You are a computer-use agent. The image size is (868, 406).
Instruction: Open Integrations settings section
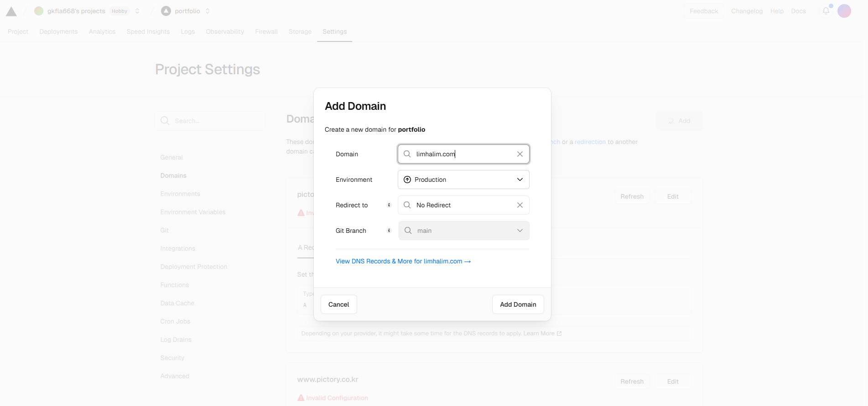(178, 248)
